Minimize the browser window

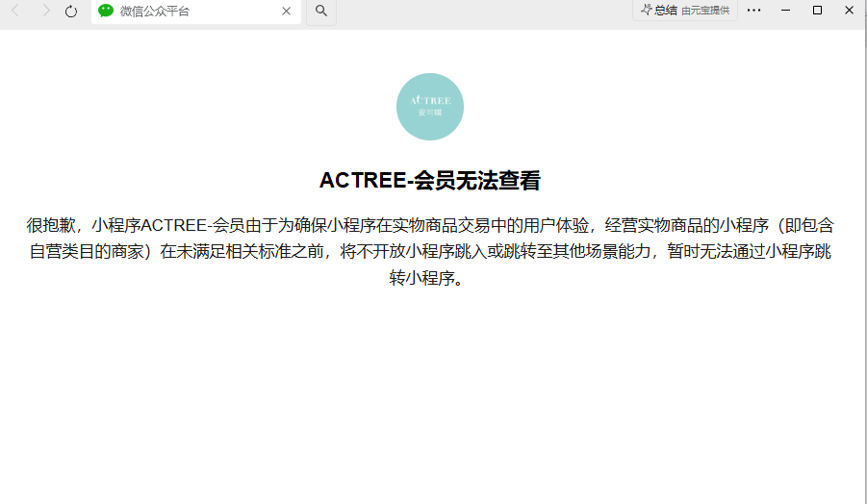786,10
